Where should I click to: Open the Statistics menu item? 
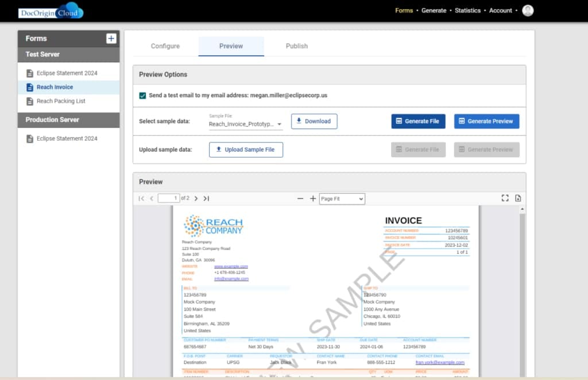pyautogui.click(x=467, y=10)
